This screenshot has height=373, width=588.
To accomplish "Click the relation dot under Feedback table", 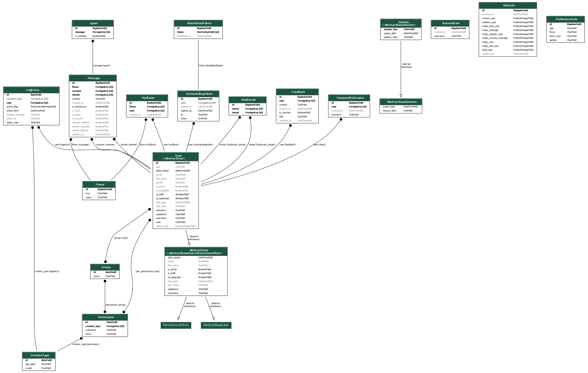I will [290, 125].
